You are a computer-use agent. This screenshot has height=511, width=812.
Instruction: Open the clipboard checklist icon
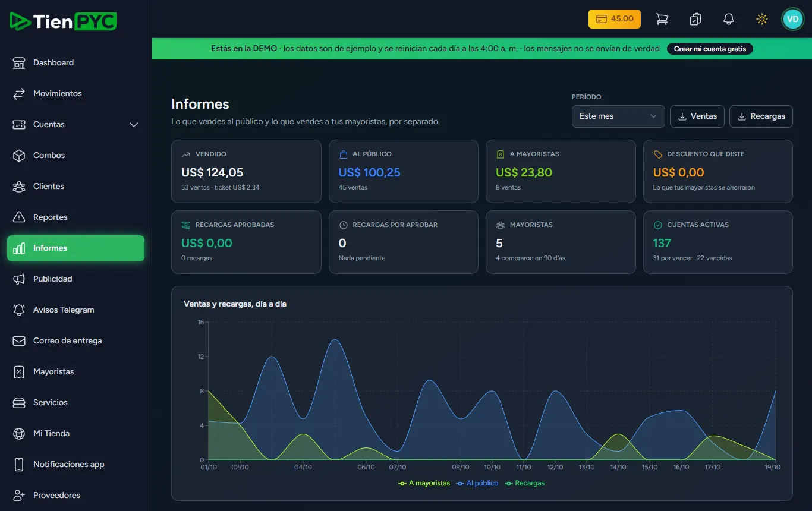pyautogui.click(x=695, y=19)
